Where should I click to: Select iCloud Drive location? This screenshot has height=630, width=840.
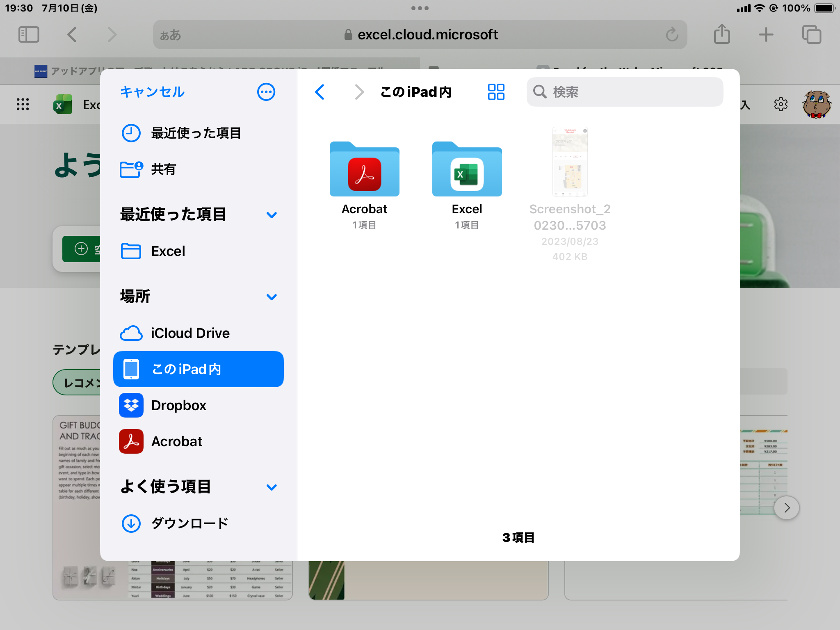pyautogui.click(x=199, y=333)
